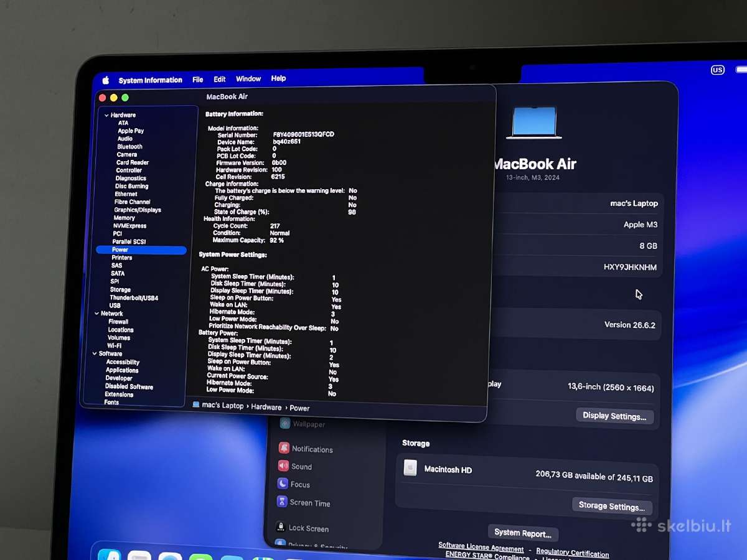Image resolution: width=747 pixels, height=560 pixels.
Task: Select SPI in the sidebar
Action: [115, 281]
